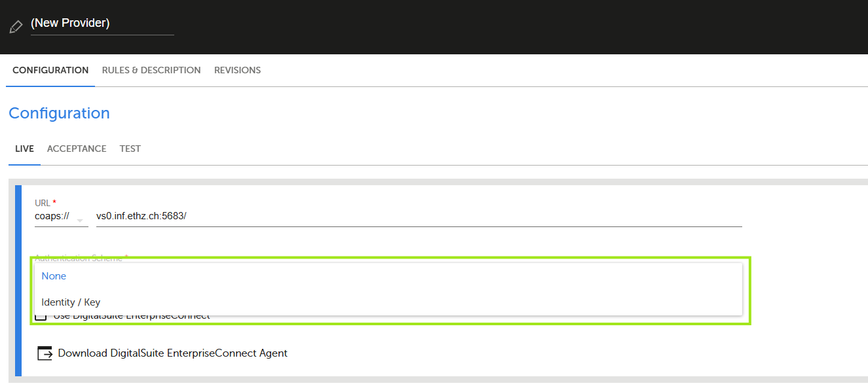
Task: Click the Use DigitalSuite EnterpriseConnect label text
Action: 131,317
